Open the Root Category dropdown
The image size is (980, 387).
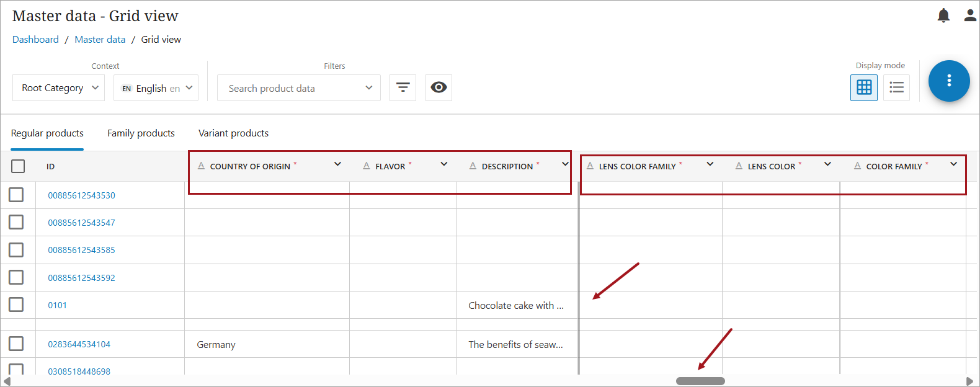click(x=59, y=88)
